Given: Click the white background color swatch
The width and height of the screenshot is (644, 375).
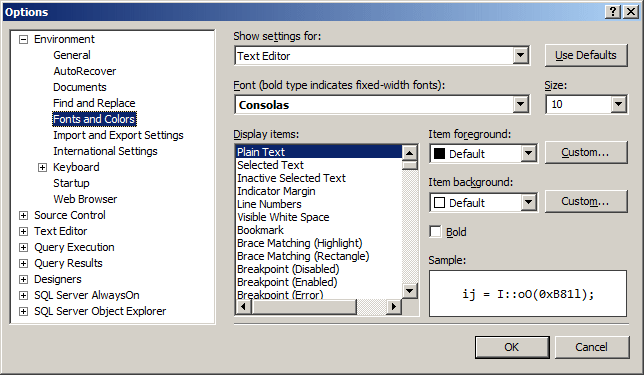Looking at the screenshot, I should 439,202.
